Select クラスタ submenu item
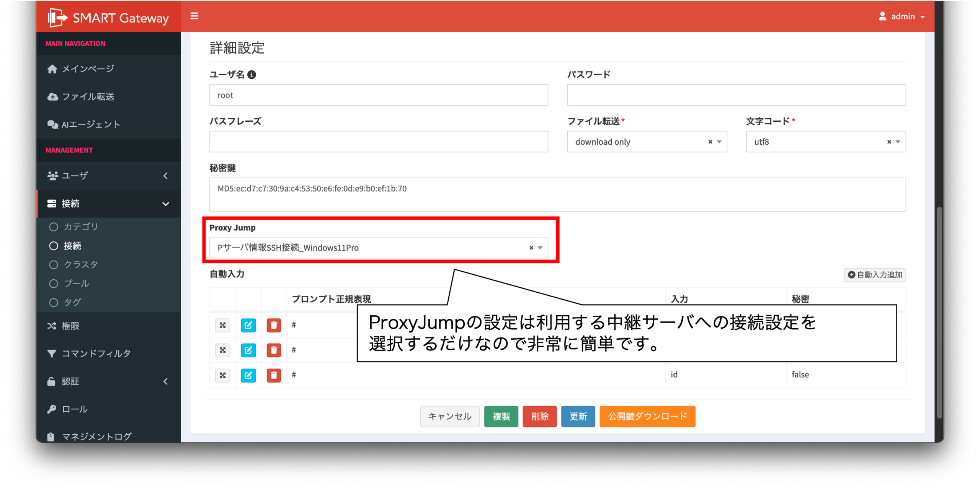This screenshot has width=980, height=489. click(x=80, y=264)
